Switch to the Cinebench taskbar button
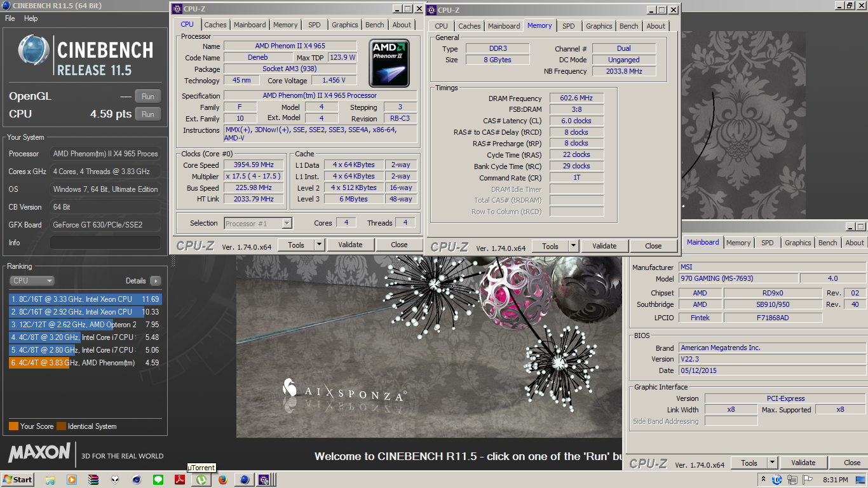The height and width of the screenshot is (488, 868). (x=244, y=480)
